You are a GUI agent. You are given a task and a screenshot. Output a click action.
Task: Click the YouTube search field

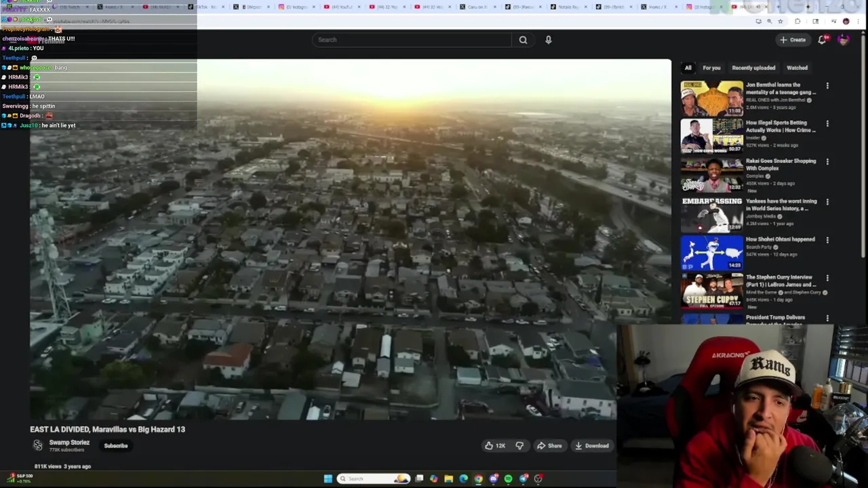tap(412, 40)
